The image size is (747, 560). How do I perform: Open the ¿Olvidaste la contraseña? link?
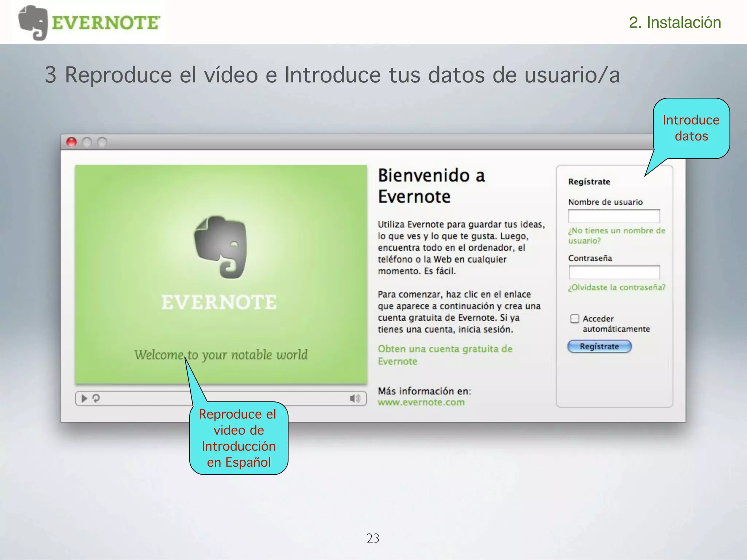pos(616,287)
